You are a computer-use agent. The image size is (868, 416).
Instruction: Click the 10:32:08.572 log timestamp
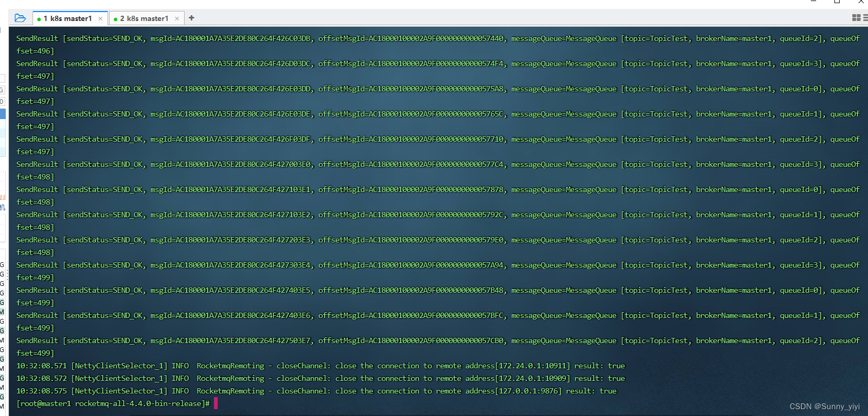click(x=41, y=378)
